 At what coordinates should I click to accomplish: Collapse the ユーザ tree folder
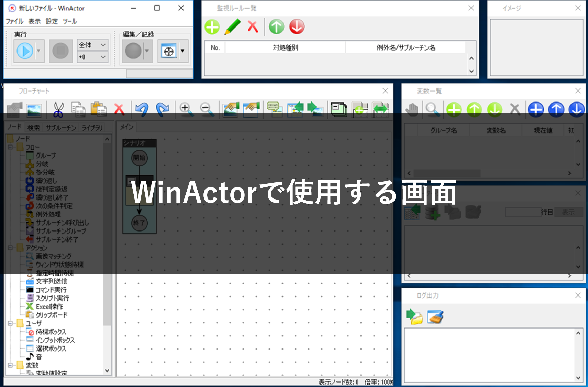coord(10,323)
